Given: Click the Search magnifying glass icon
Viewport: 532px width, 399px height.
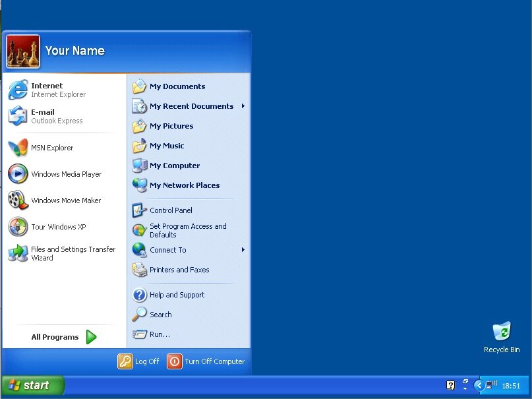Looking at the screenshot, I should coord(140,315).
